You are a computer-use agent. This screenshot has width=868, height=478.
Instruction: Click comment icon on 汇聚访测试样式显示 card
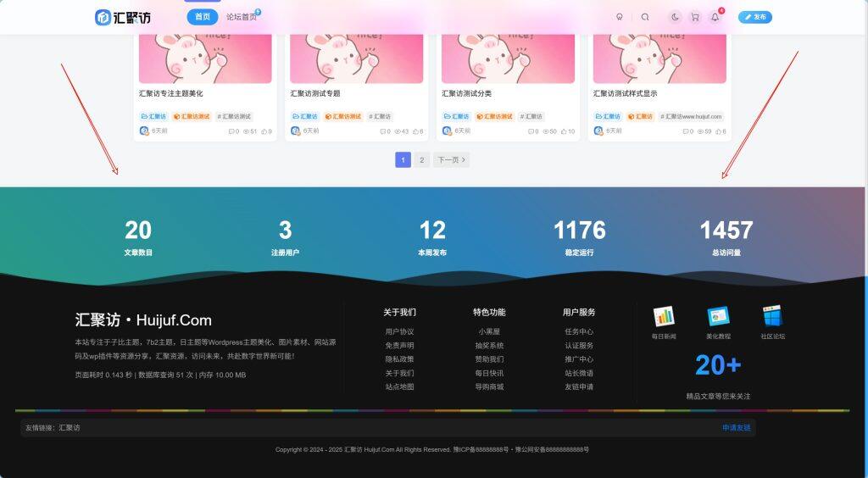(x=686, y=131)
